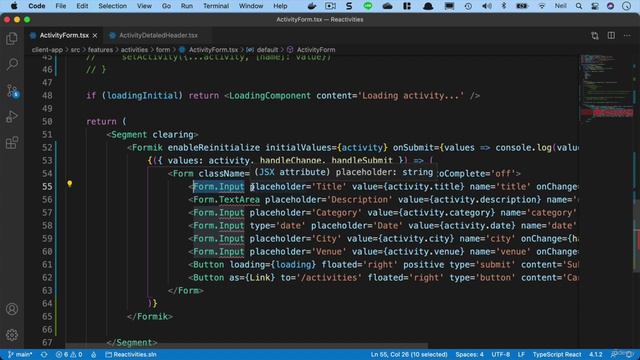
Task: Open the Search view in activity bar
Action: pyautogui.click(x=12, y=64)
